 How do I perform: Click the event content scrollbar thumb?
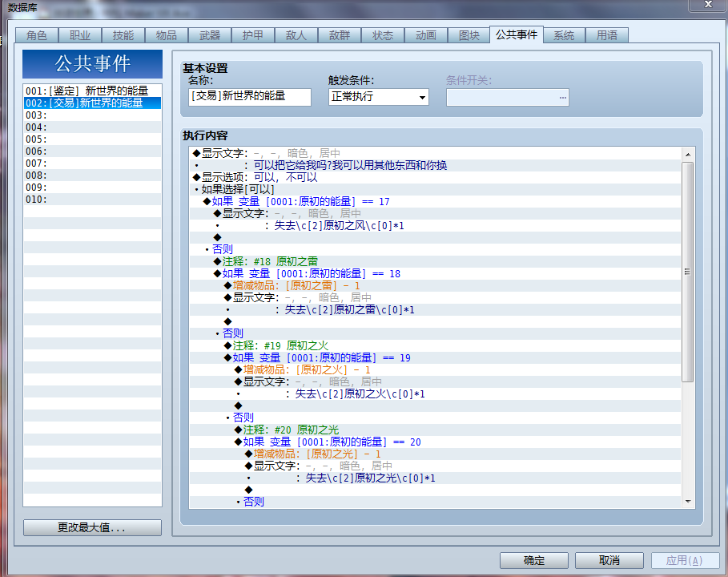click(688, 272)
